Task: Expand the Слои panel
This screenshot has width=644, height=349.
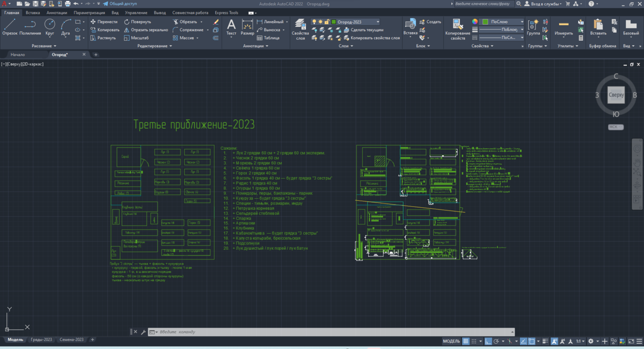Action: (346, 46)
